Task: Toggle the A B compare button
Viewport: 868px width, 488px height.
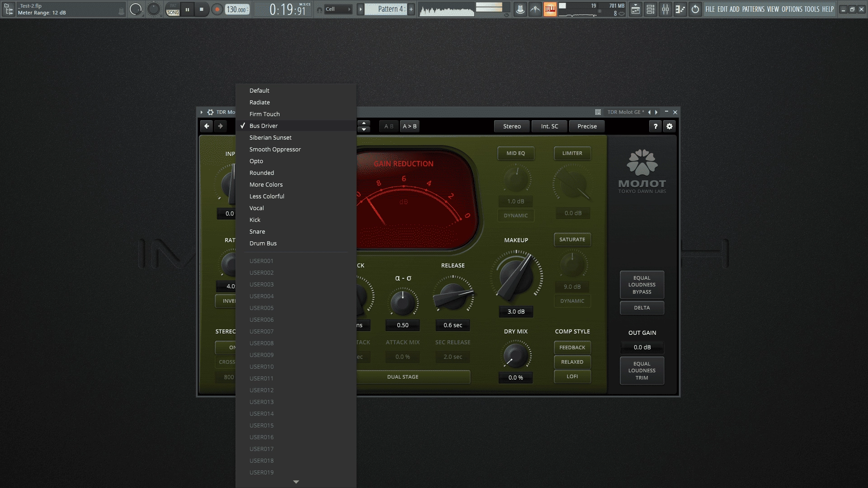Action: pyautogui.click(x=389, y=127)
